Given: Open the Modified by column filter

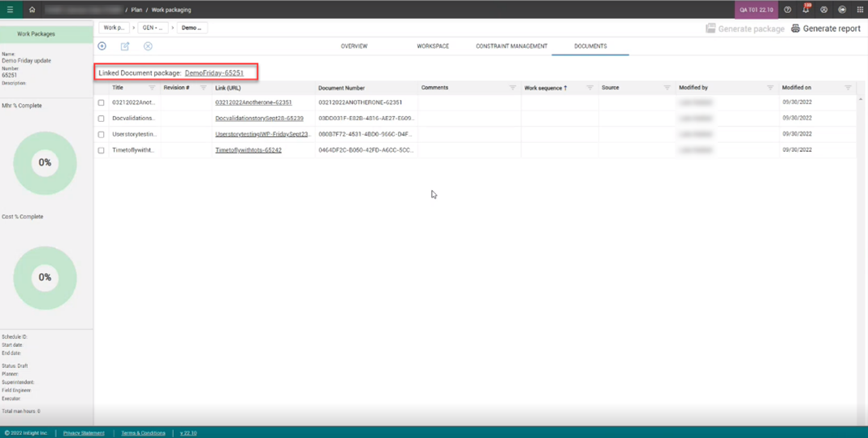Looking at the screenshot, I should point(770,88).
